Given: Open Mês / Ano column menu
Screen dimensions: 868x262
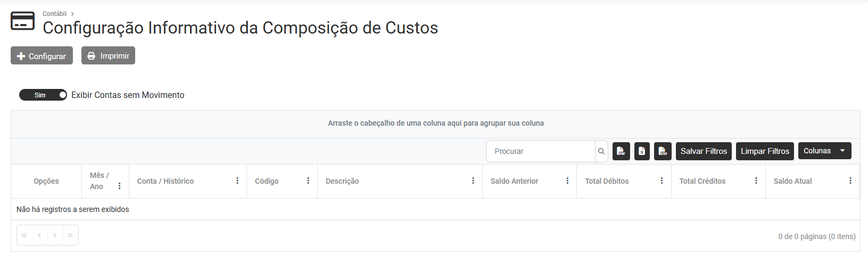Looking at the screenshot, I should (120, 186).
